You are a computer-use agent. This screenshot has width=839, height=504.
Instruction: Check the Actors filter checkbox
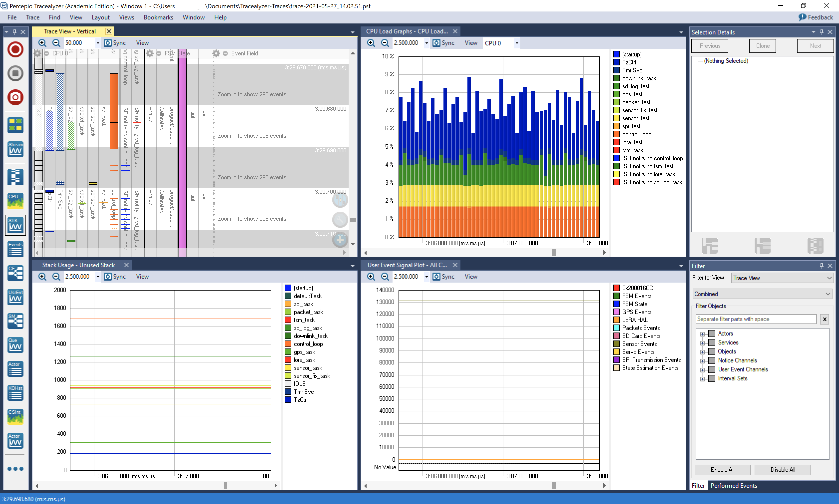pyautogui.click(x=712, y=334)
